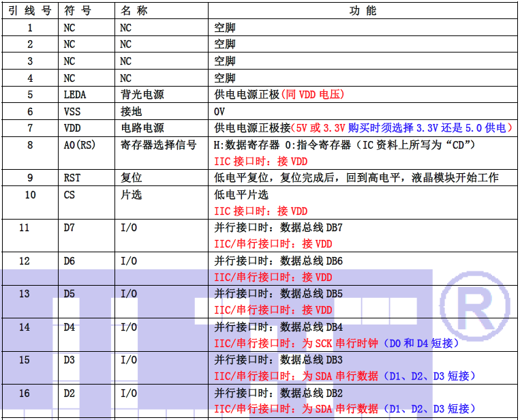This screenshot has height=420, width=520.
Task: Select the 背光电源 name cell
Action: pyautogui.click(x=142, y=95)
